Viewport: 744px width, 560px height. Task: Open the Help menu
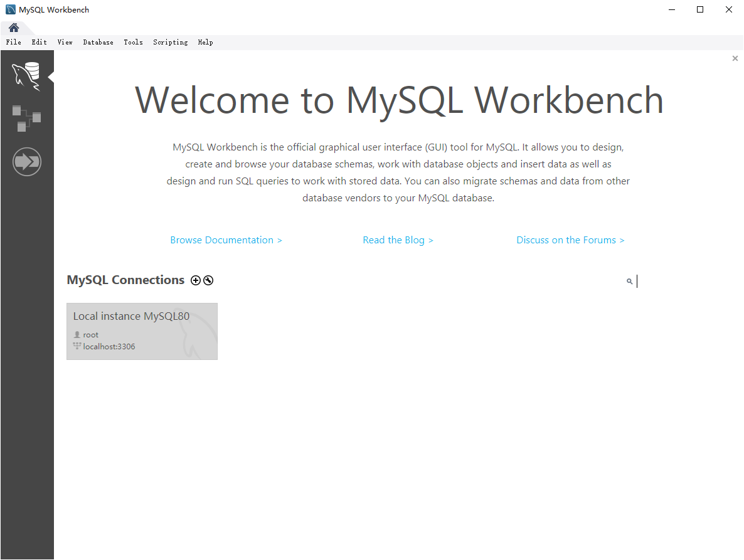coord(206,42)
